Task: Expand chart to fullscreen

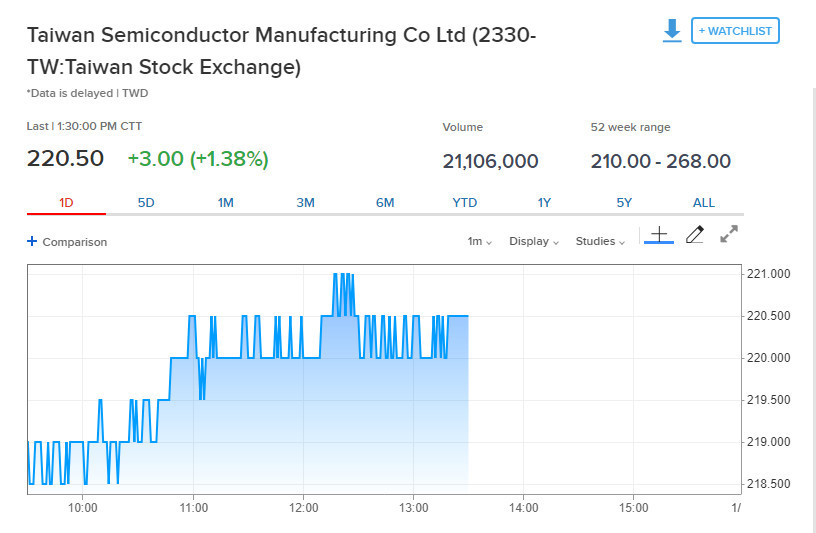Action: [729, 234]
